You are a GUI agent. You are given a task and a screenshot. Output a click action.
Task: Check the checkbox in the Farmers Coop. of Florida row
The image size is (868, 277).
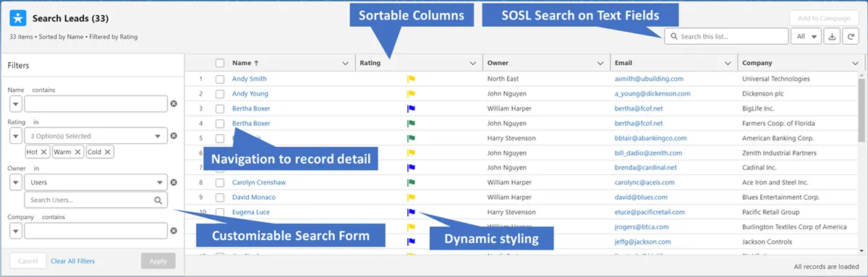(x=220, y=124)
